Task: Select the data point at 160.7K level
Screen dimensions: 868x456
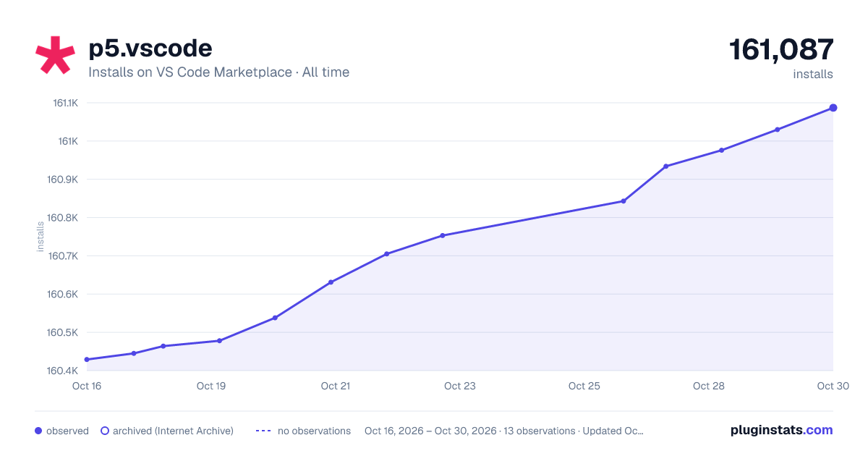Action: click(386, 254)
